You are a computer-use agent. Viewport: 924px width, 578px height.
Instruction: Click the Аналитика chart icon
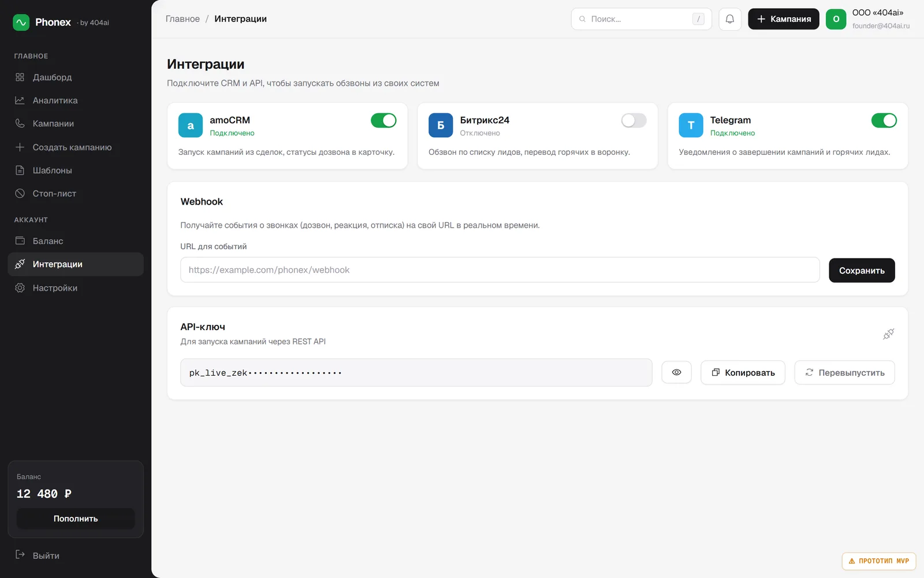20,100
